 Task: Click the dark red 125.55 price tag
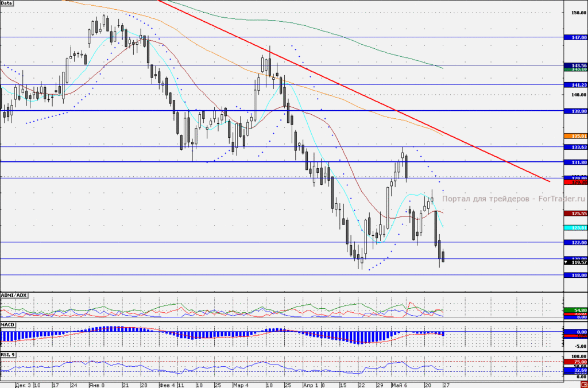pyautogui.click(x=575, y=214)
